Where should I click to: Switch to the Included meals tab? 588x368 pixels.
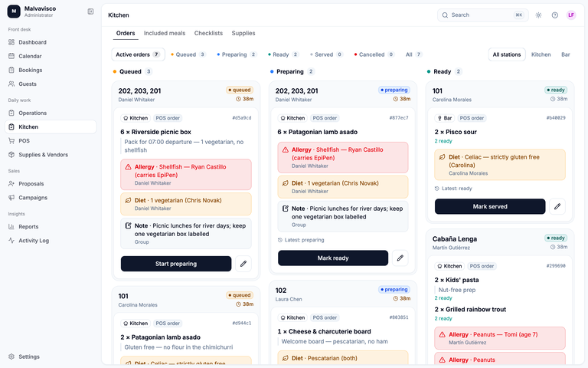click(165, 33)
